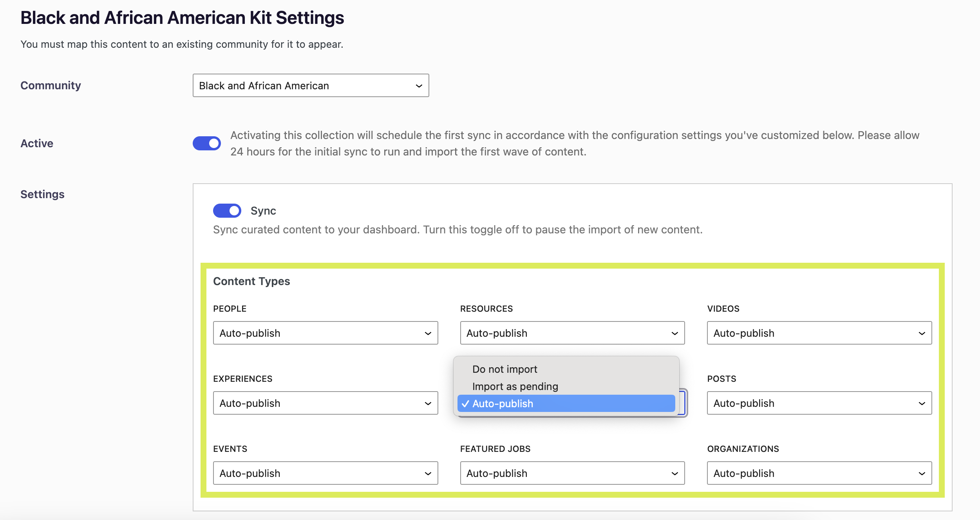Viewport: 980px width, 520px height.
Task: Expand the Organizations dropdown
Action: point(819,473)
